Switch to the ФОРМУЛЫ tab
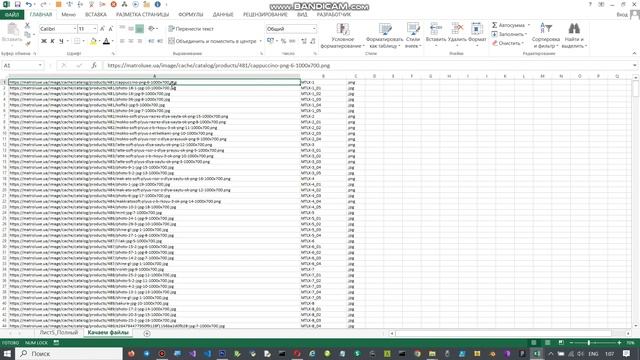This screenshot has width=640, height=360. click(x=191, y=15)
